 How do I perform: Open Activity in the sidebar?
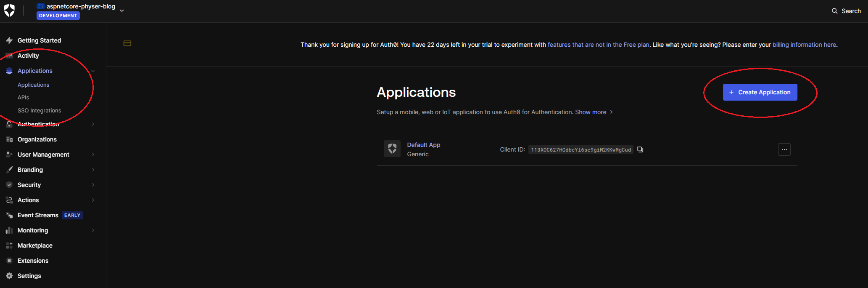[x=28, y=56]
